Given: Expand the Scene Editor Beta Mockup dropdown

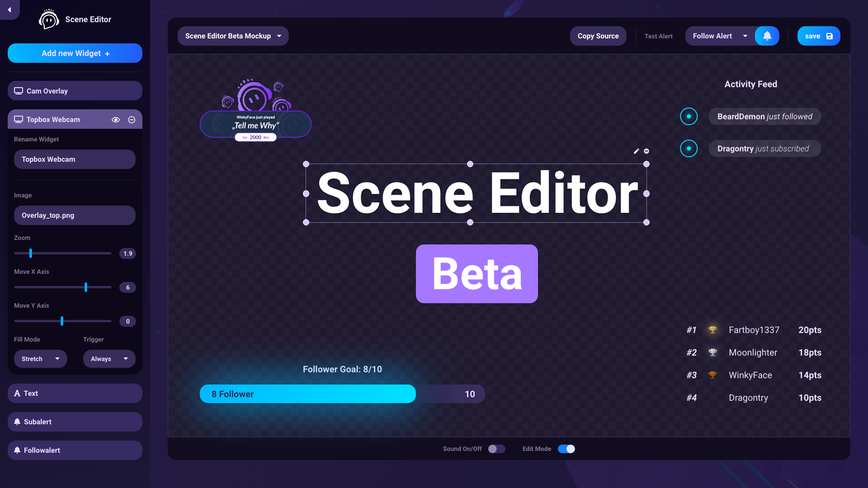Looking at the screenshot, I should point(279,36).
